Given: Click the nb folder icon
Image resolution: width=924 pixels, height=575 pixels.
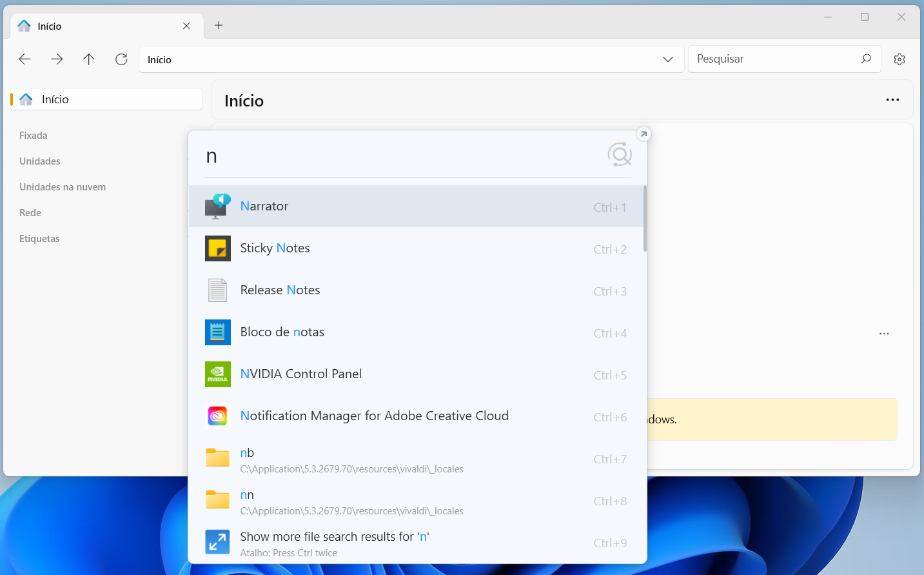Looking at the screenshot, I should [218, 458].
